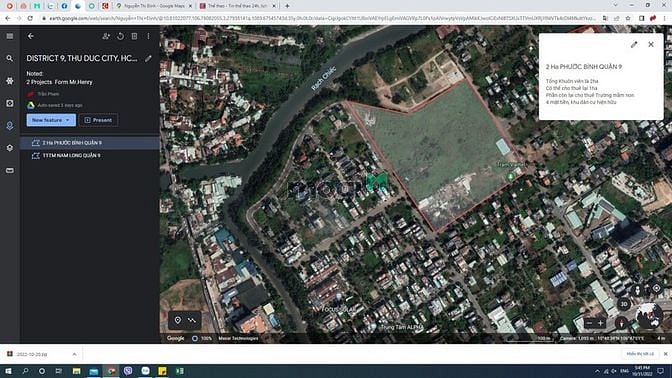The height and width of the screenshot is (378, 672).
Task: Click the I'm Feeling Lucky dice icon
Action: click(x=9, y=103)
